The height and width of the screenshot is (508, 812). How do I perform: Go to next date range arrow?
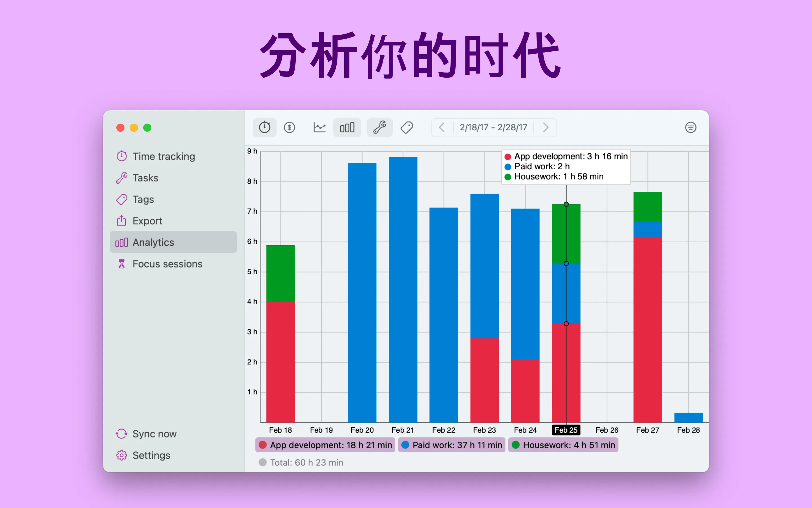(546, 127)
